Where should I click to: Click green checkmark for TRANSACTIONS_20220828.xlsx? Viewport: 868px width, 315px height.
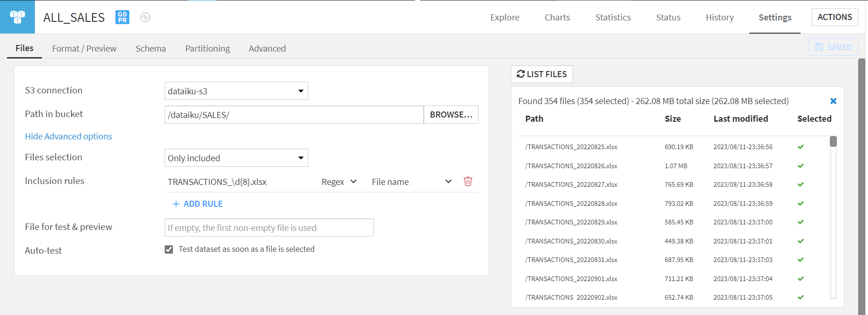pos(801,203)
